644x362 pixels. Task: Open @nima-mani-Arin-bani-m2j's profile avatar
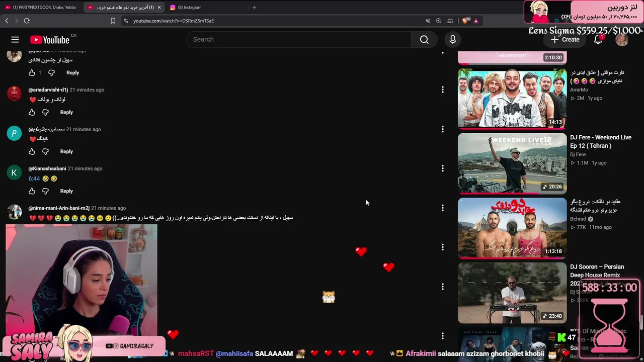pos(14,212)
